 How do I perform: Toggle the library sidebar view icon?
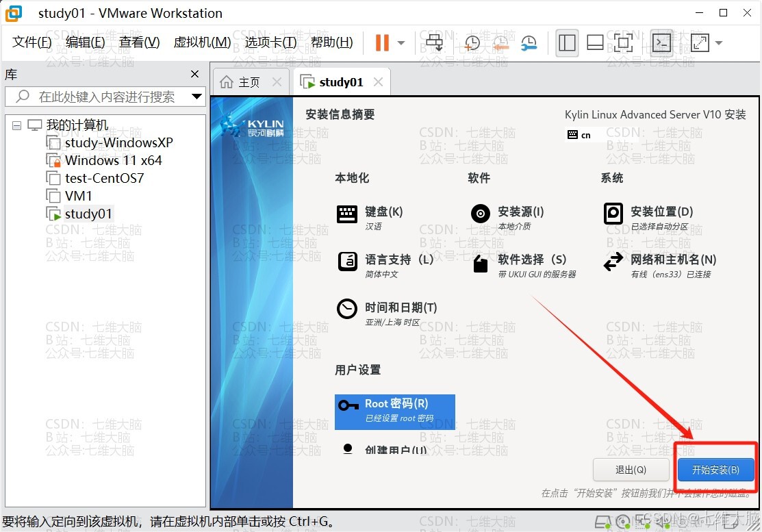click(x=567, y=42)
